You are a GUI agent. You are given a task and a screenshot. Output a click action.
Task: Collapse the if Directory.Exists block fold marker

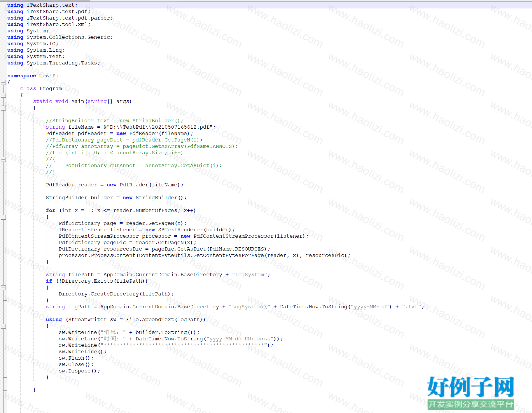(3, 288)
